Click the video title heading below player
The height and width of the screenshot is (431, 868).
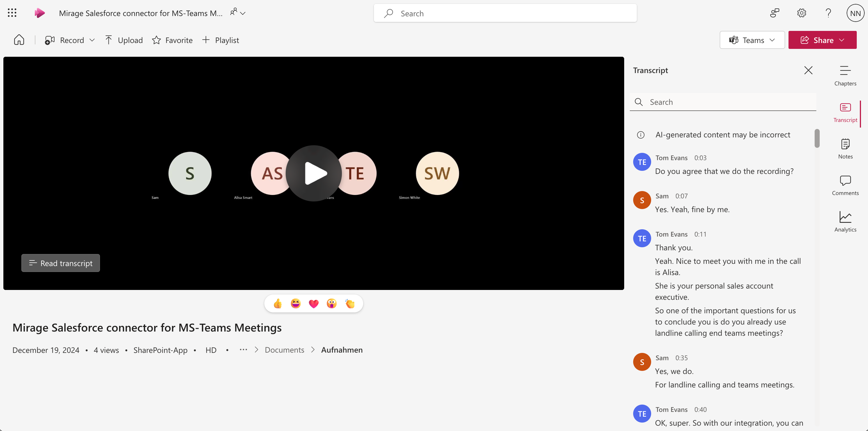click(x=147, y=328)
